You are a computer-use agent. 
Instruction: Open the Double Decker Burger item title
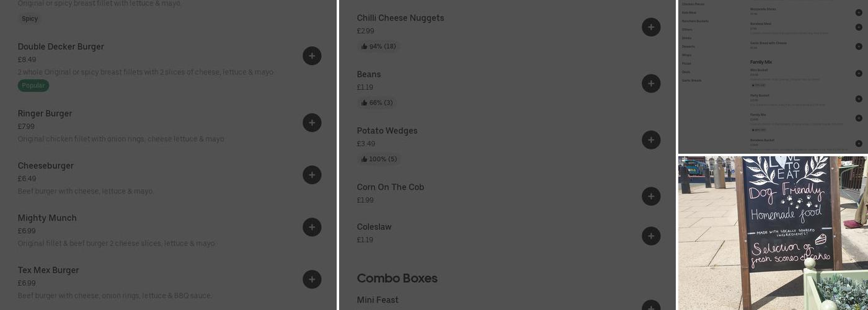pos(61,46)
